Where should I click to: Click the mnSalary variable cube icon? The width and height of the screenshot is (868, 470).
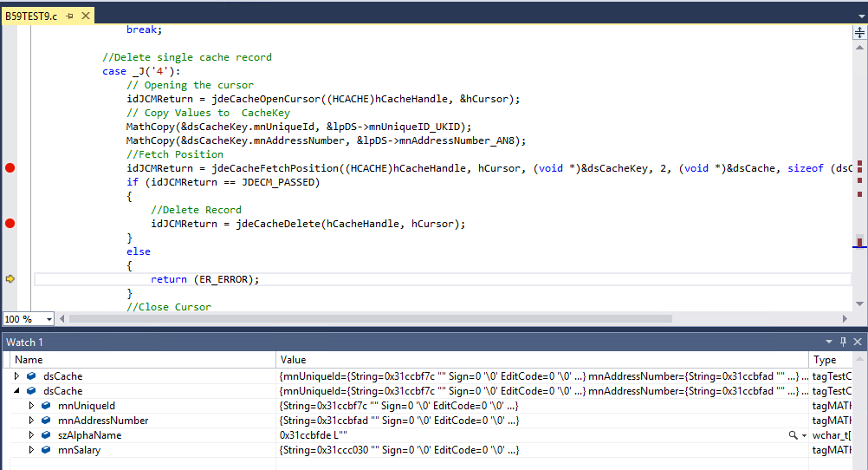(x=46, y=450)
